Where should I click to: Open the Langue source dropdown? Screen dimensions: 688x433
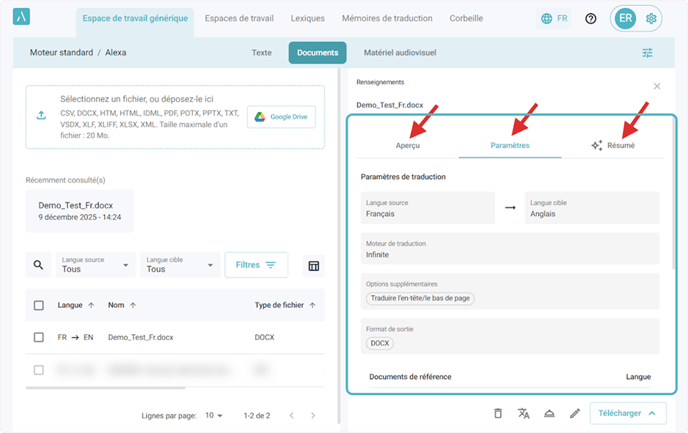click(x=96, y=265)
